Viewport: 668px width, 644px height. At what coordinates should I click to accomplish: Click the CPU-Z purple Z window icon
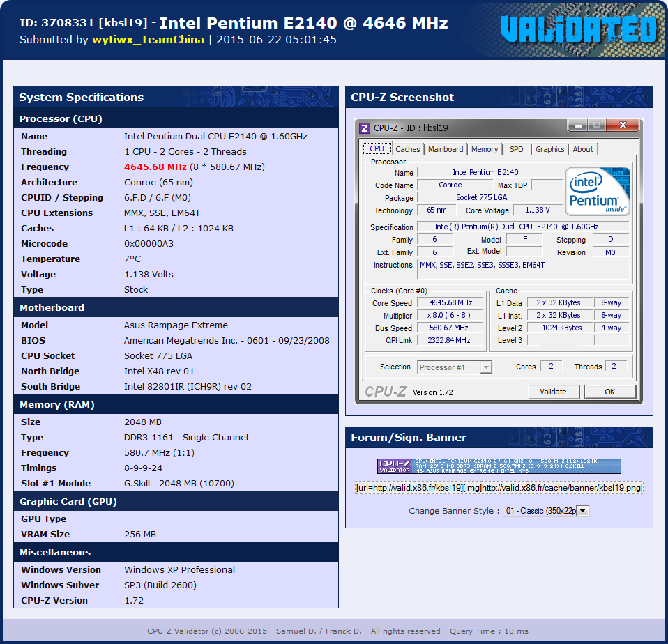364,128
